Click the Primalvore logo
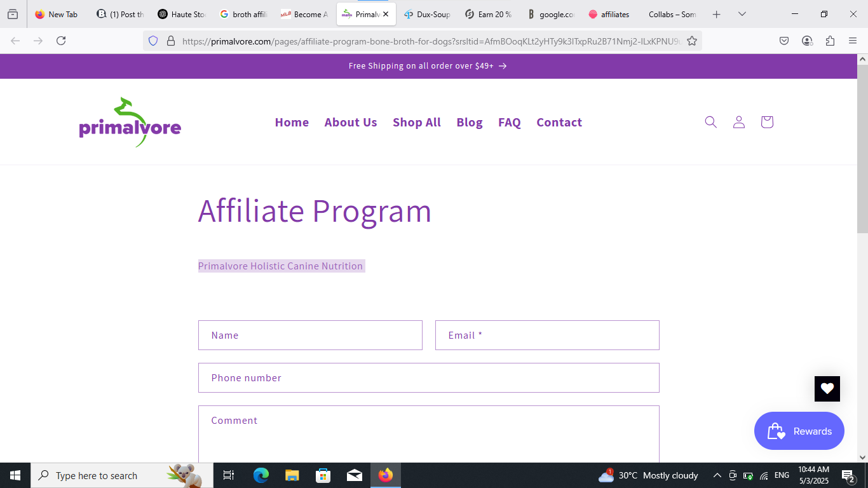 (130, 122)
